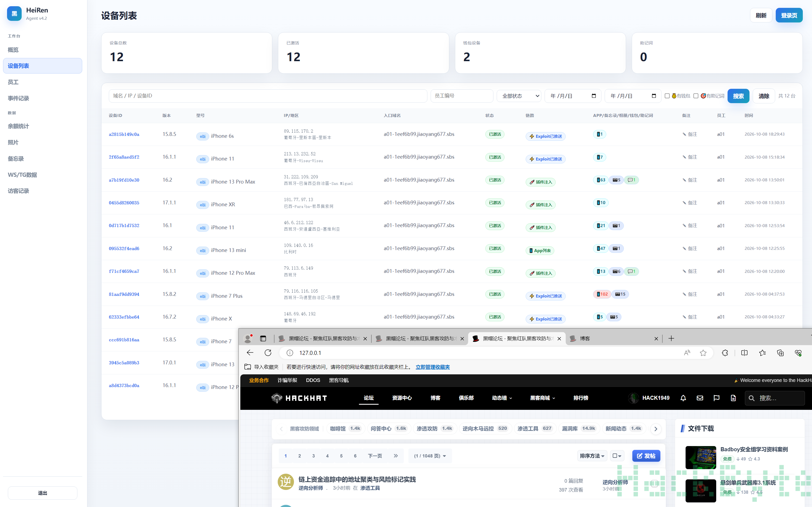Click the 域名 / IP / 设备ID search field

[x=267, y=96]
